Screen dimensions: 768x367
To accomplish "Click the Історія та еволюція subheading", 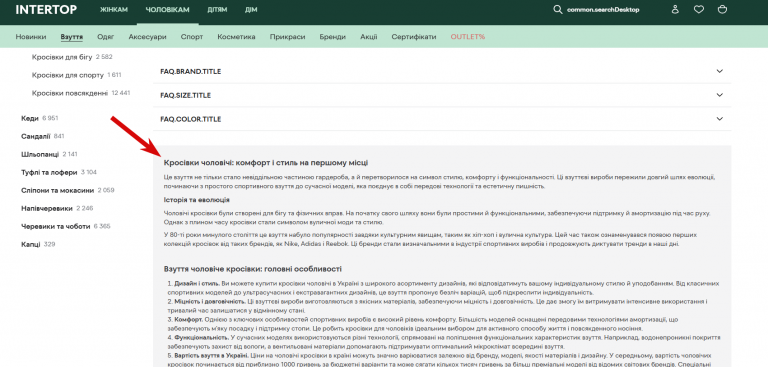I will (x=197, y=200).
